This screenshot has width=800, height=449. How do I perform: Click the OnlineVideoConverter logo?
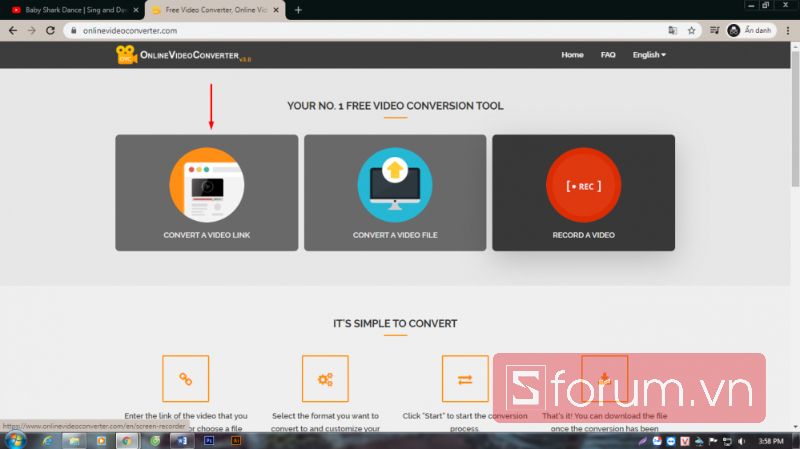(x=183, y=55)
